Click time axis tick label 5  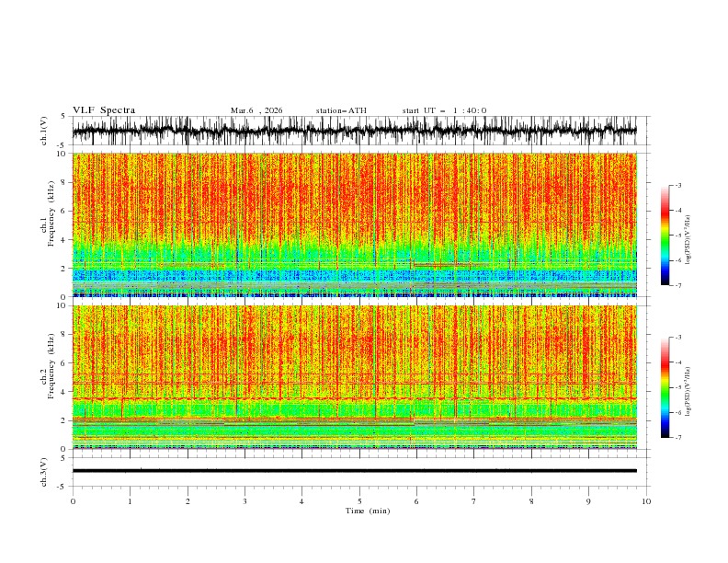[x=359, y=501]
